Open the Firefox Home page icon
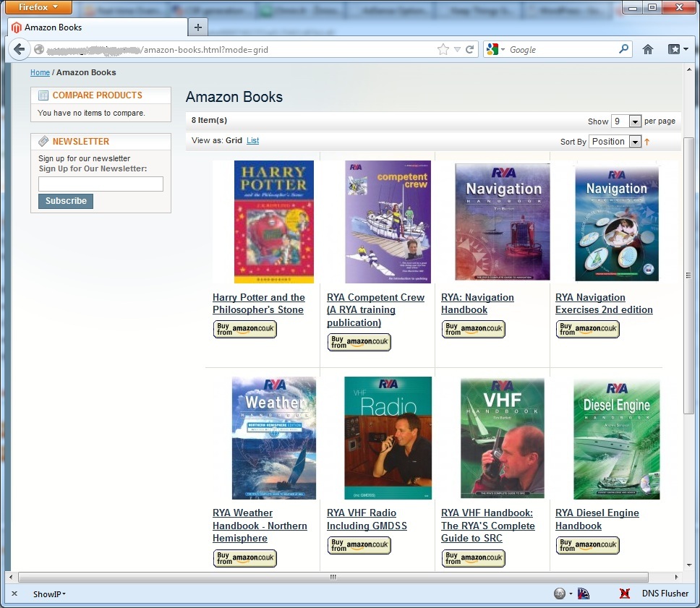 point(648,50)
